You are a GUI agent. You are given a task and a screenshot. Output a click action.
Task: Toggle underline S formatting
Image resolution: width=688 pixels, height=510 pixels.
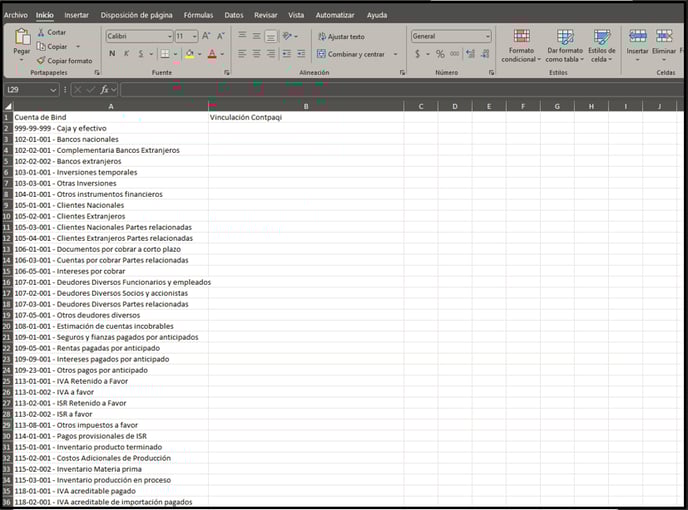pyautogui.click(x=141, y=54)
